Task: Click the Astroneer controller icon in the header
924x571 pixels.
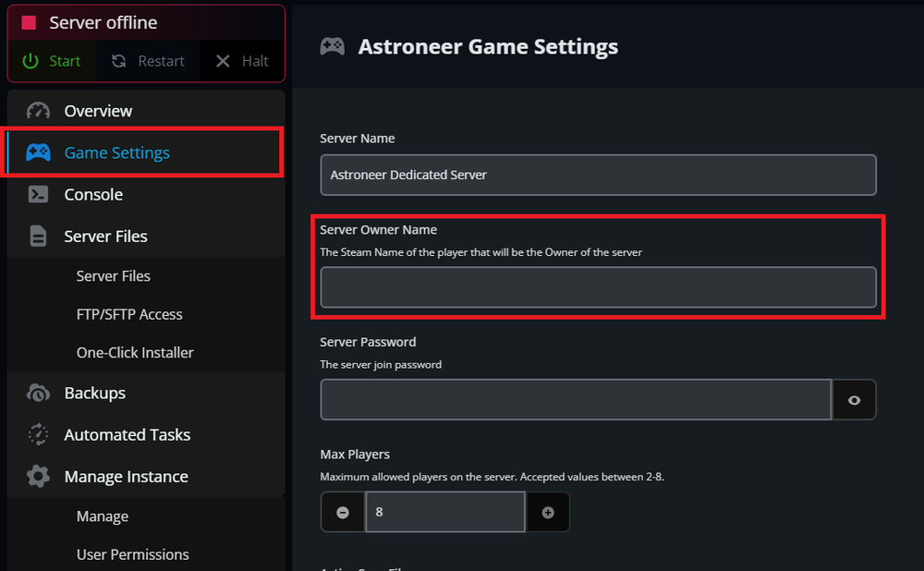Action: click(332, 46)
